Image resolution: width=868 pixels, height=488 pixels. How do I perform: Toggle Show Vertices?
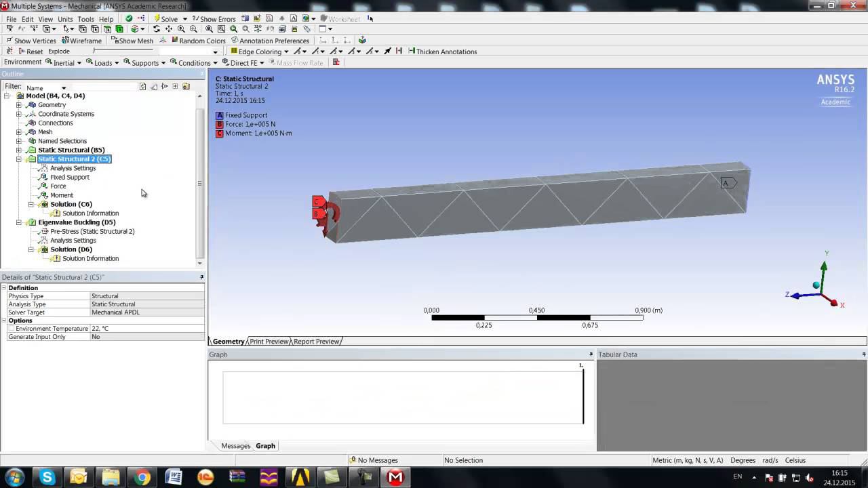coord(30,41)
